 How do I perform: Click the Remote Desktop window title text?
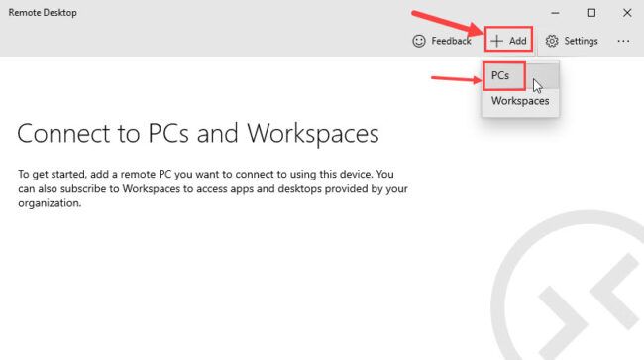point(43,13)
